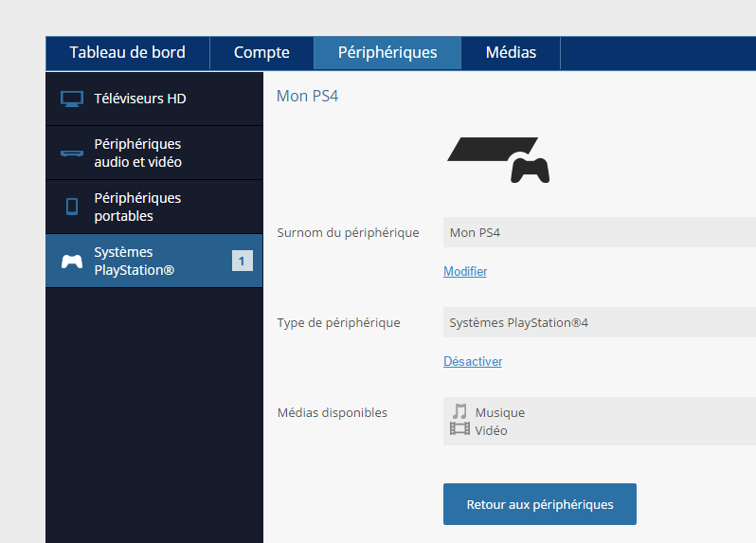Screen dimensions: 756x543
Task: Open the Médias tab
Action: click(511, 53)
